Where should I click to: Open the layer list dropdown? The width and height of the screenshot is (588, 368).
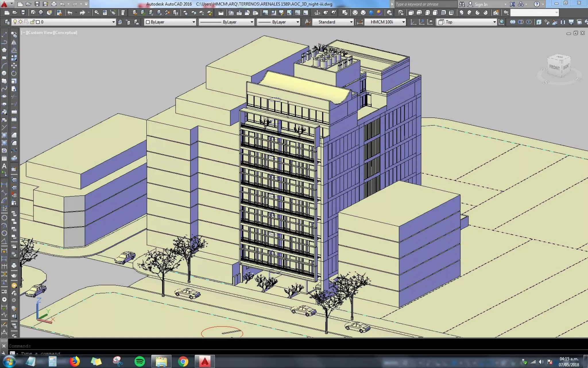point(113,22)
